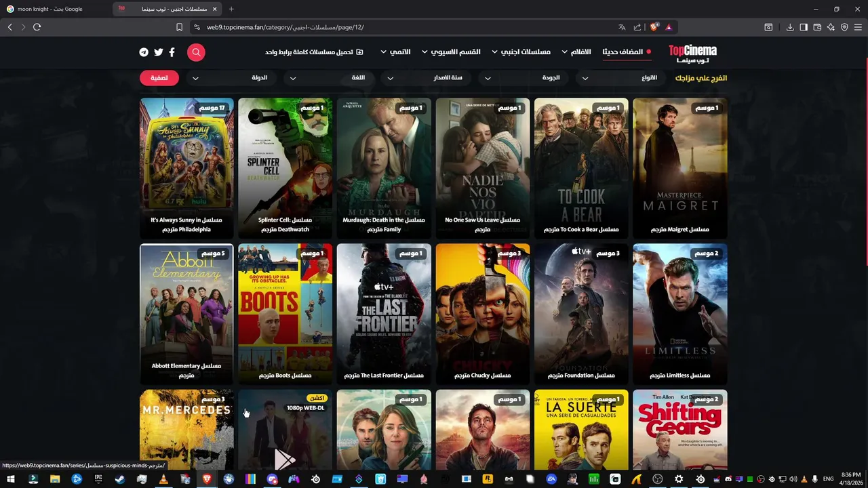The width and height of the screenshot is (868, 488).
Task: Open Abbott Elementary series card
Action: 186,314
